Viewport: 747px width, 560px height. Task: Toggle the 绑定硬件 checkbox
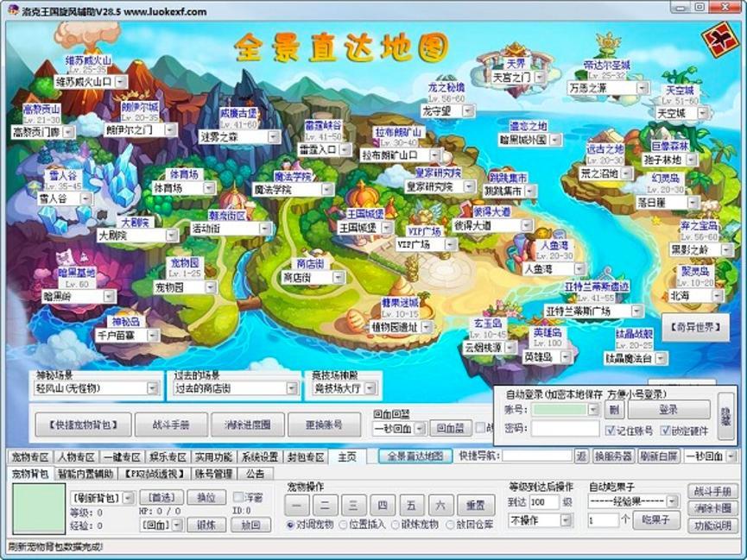pyautogui.click(x=666, y=431)
